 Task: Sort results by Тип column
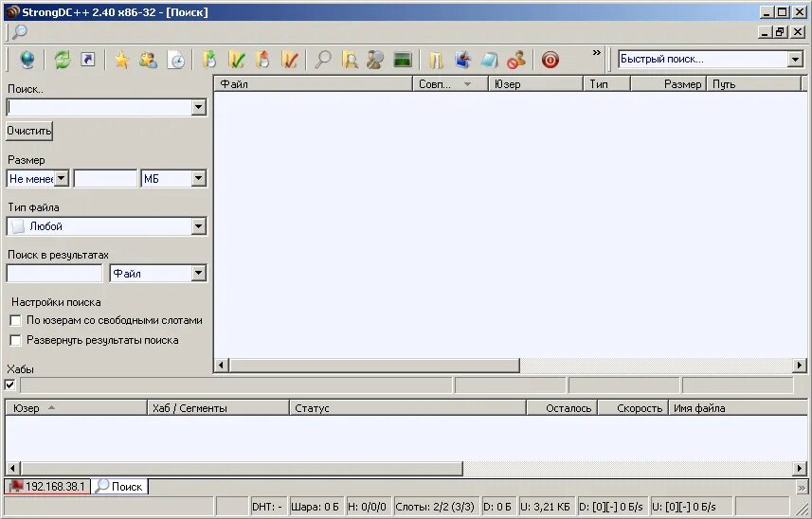(607, 84)
